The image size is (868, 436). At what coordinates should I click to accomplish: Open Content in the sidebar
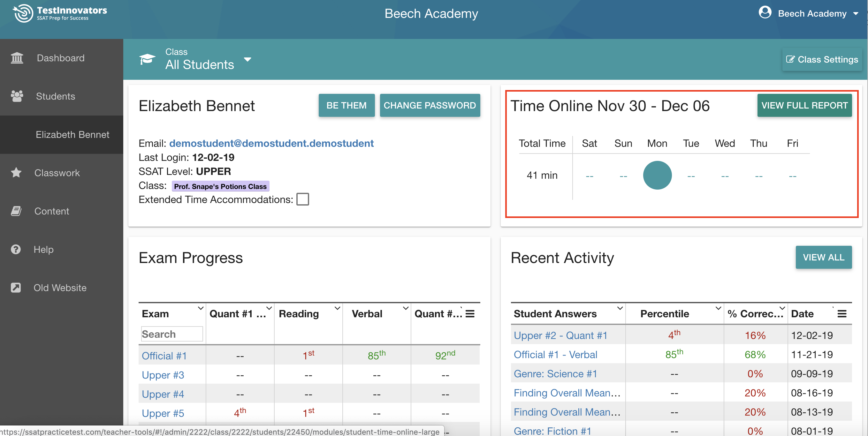coord(62,211)
